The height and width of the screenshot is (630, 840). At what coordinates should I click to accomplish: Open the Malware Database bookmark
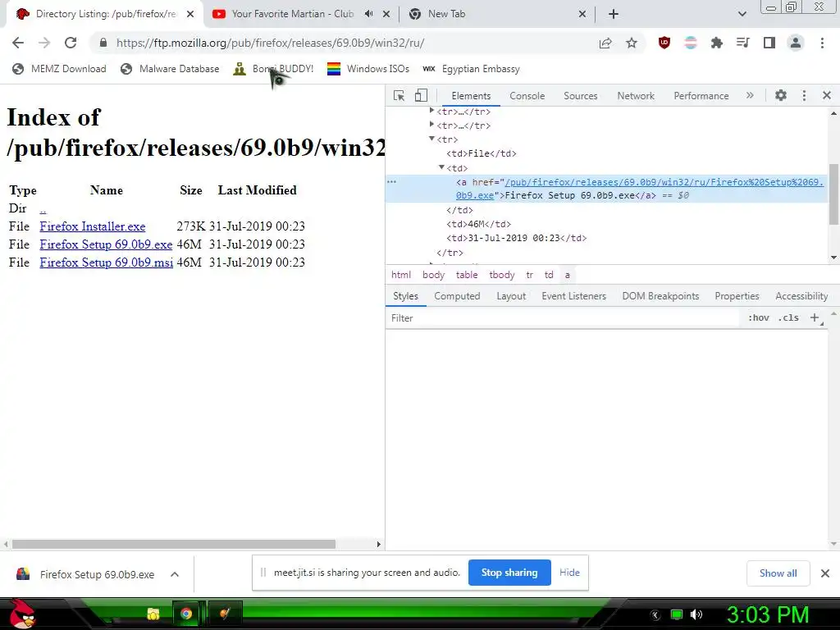click(x=170, y=69)
